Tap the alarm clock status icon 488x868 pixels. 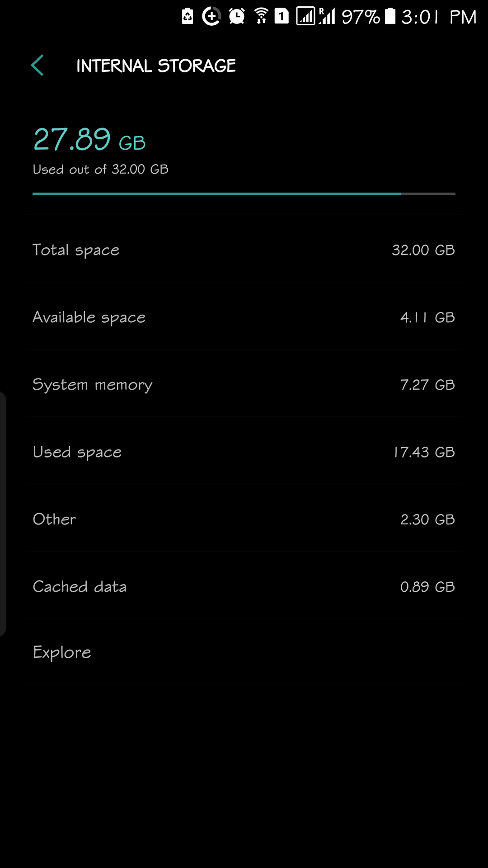tap(237, 17)
